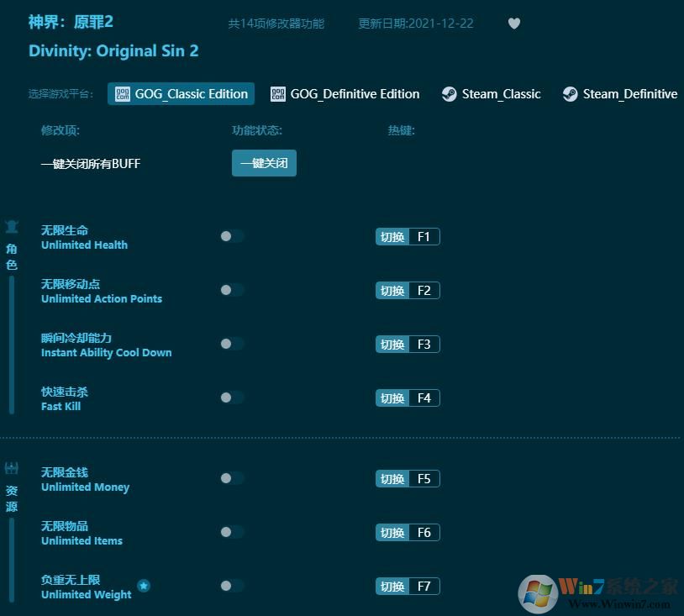Select the 资源 resources category icon
This screenshot has height=616, width=684.
(x=12, y=468)
